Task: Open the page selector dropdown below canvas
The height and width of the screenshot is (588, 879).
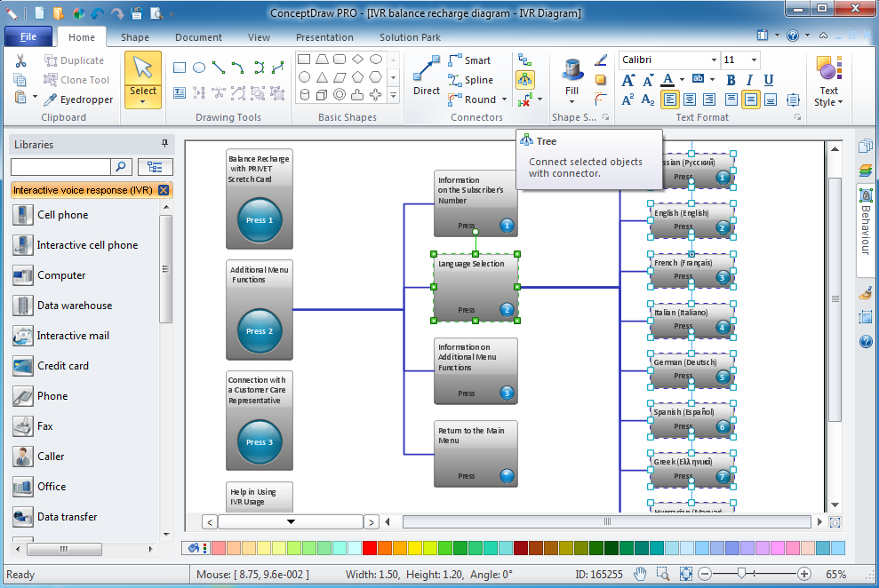Action: 291,522
